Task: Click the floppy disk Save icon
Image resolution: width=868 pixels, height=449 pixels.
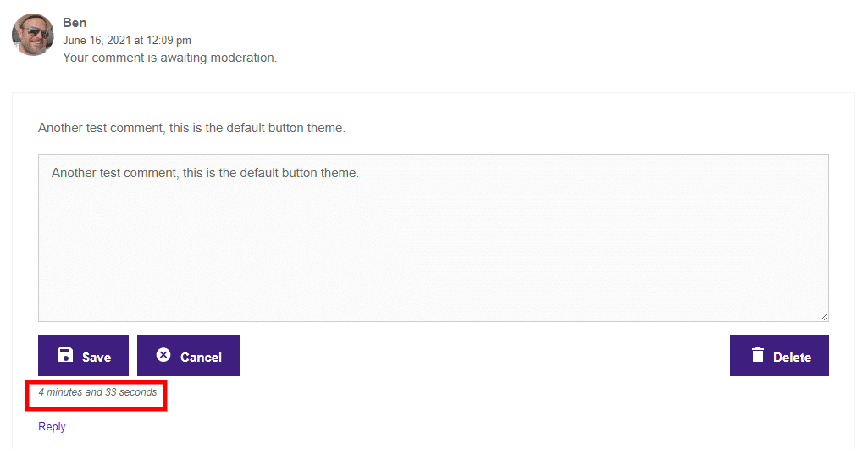Action: tap(65, 355)
